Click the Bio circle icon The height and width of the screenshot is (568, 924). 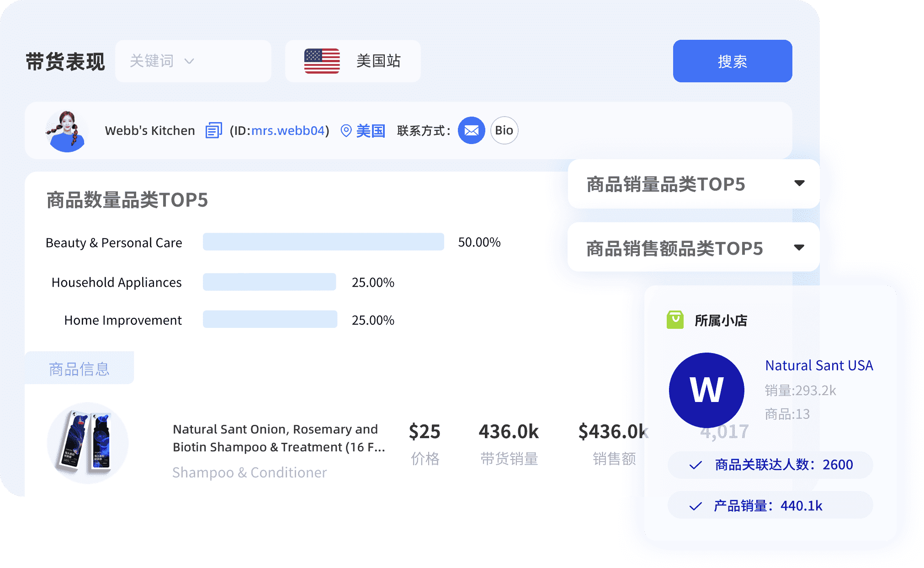tap(504, 131)
